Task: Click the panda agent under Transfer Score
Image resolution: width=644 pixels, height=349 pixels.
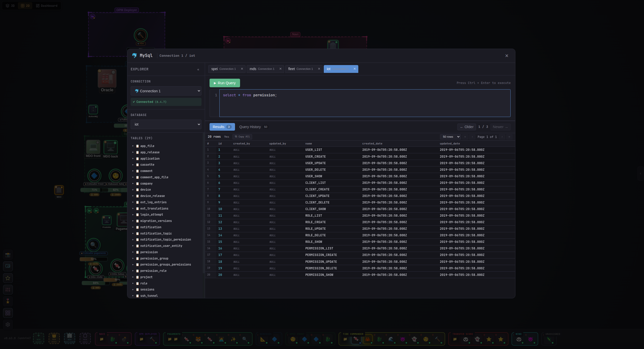Action: pyautogui.click(x=466, y=339)
